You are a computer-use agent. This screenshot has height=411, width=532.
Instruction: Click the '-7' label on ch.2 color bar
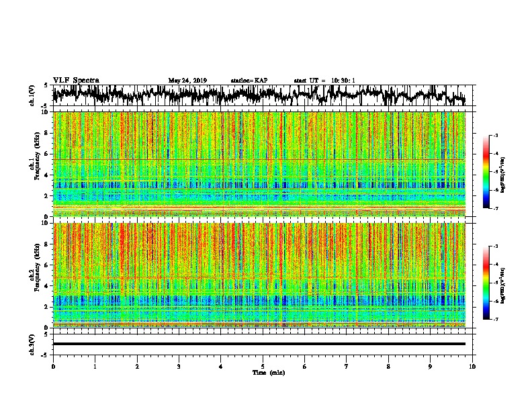496,319
